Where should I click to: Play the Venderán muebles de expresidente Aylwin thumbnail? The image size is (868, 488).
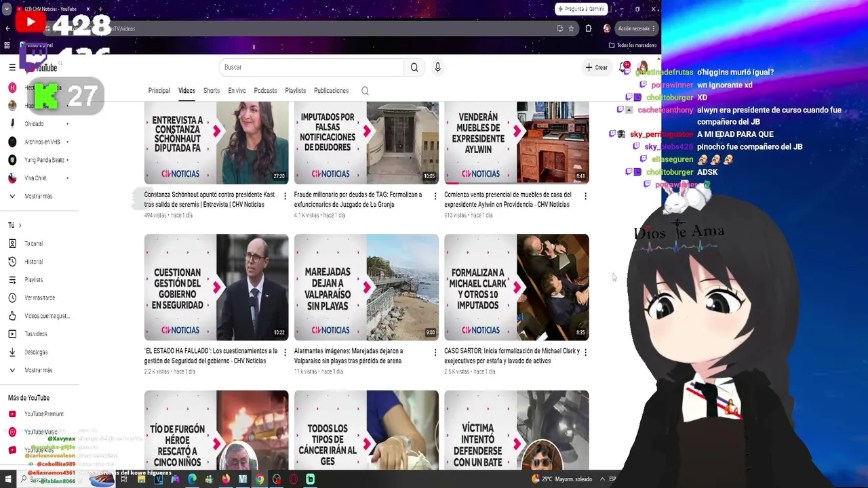tap(517, 143)
